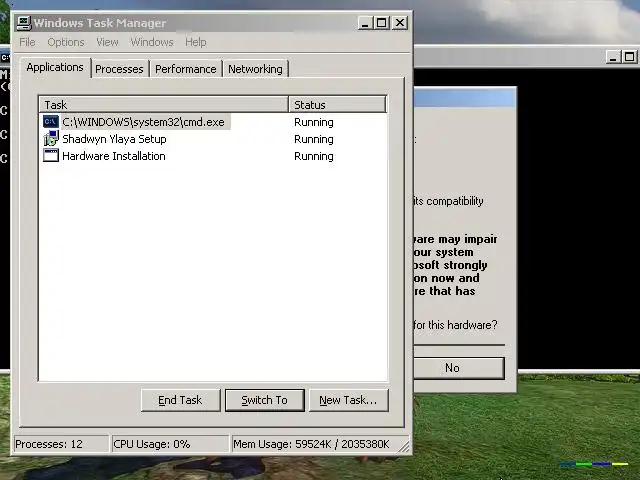Close the Windows Task Manager window
This screenshot has width=640, height=480.
pos(400,23)
